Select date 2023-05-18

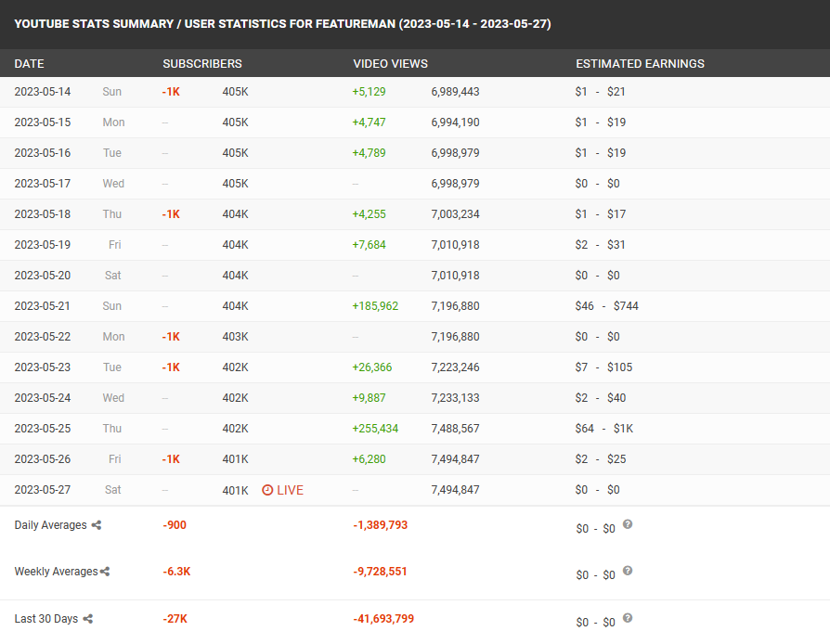43,214
